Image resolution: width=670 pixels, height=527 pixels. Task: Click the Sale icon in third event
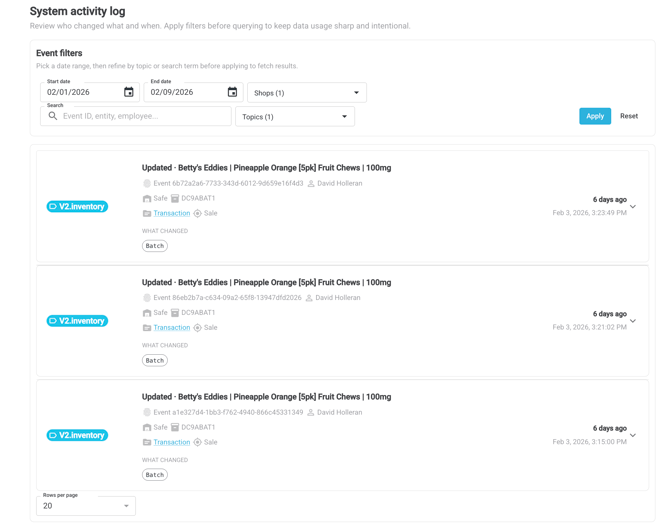pos(197,442)
